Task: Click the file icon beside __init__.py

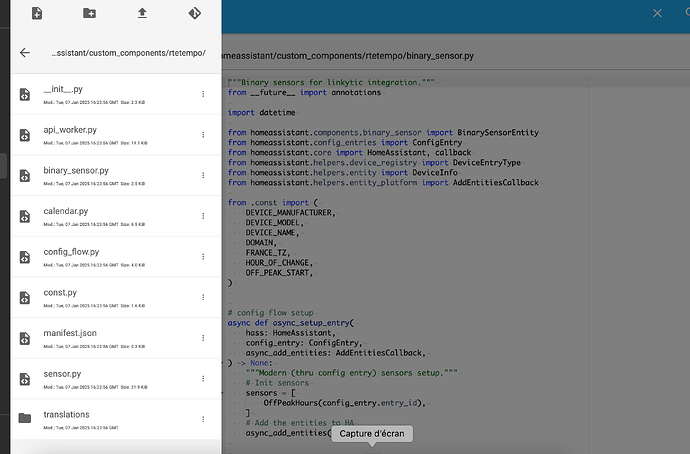Action: [25, 94]
